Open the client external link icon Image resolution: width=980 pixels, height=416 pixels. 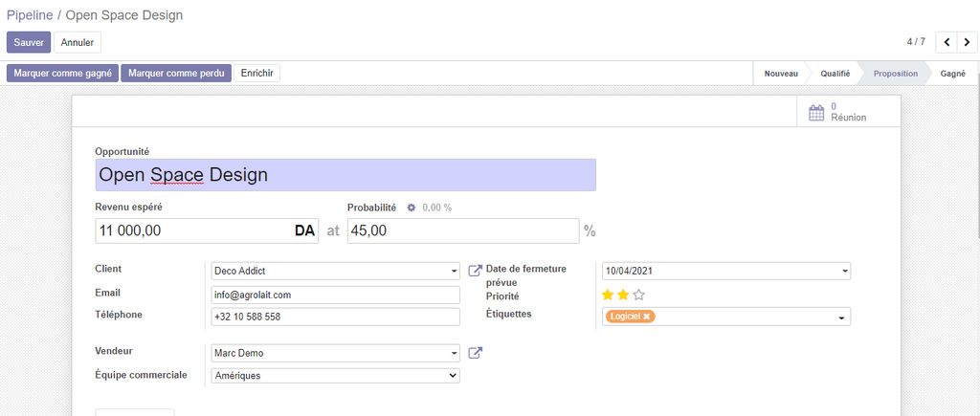tap(475, 272)
